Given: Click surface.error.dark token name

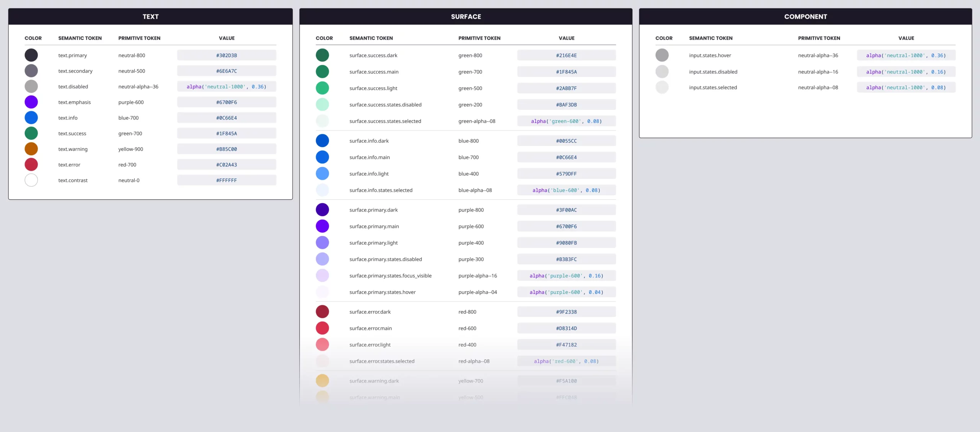Looking at the screenshot, I should point(370,312).
